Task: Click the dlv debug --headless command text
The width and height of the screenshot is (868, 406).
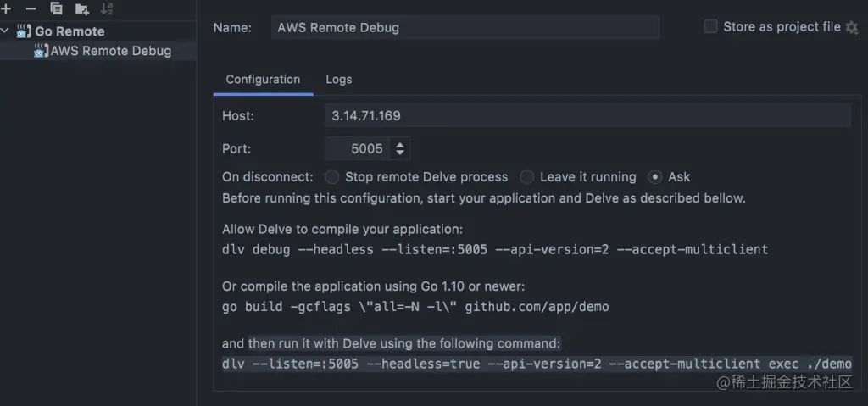Action: click(x=495, y=249)
